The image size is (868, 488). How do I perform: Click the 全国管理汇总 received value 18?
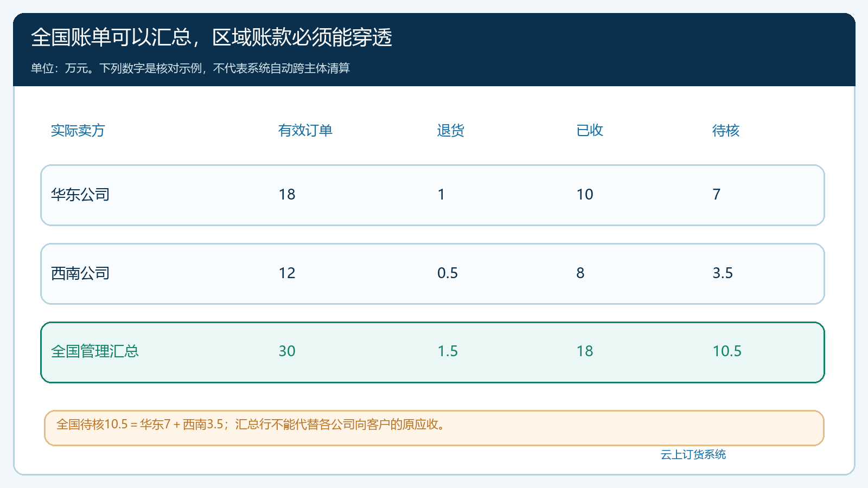585,351
